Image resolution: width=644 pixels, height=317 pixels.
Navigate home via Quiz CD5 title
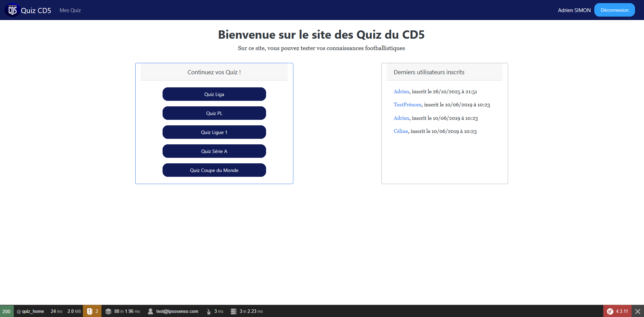[36, 10]
